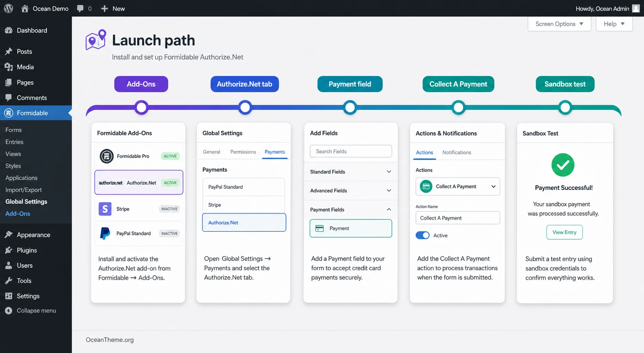The height and width of the screenshot is (353, 644).
Task: Open Entries in Formidable submenu
Action: pos(14,142)
